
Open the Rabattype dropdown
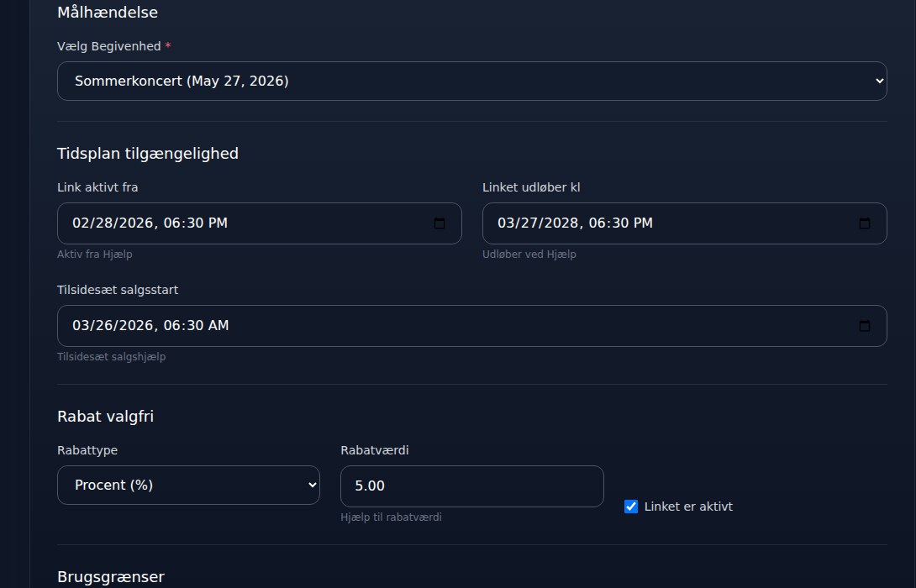point(189,486)
